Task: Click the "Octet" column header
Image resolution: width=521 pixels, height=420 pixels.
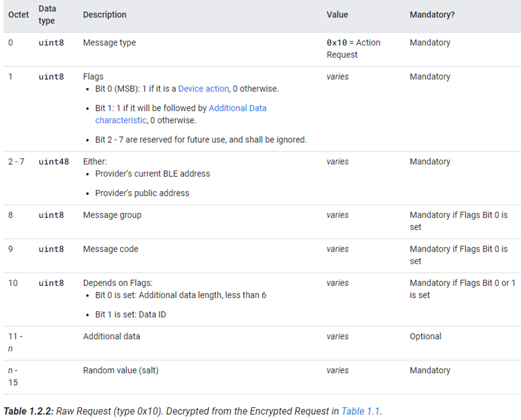Action: [x=19, y=15]
